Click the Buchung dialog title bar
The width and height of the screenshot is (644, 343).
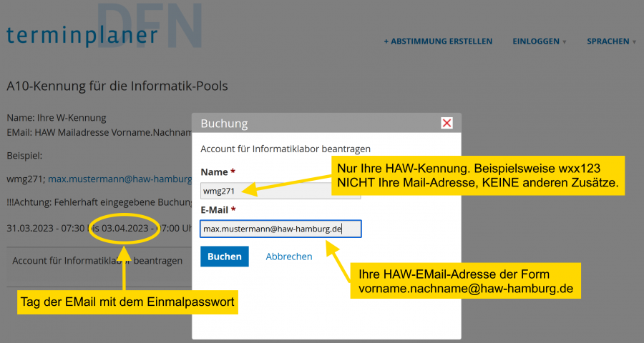315,123
